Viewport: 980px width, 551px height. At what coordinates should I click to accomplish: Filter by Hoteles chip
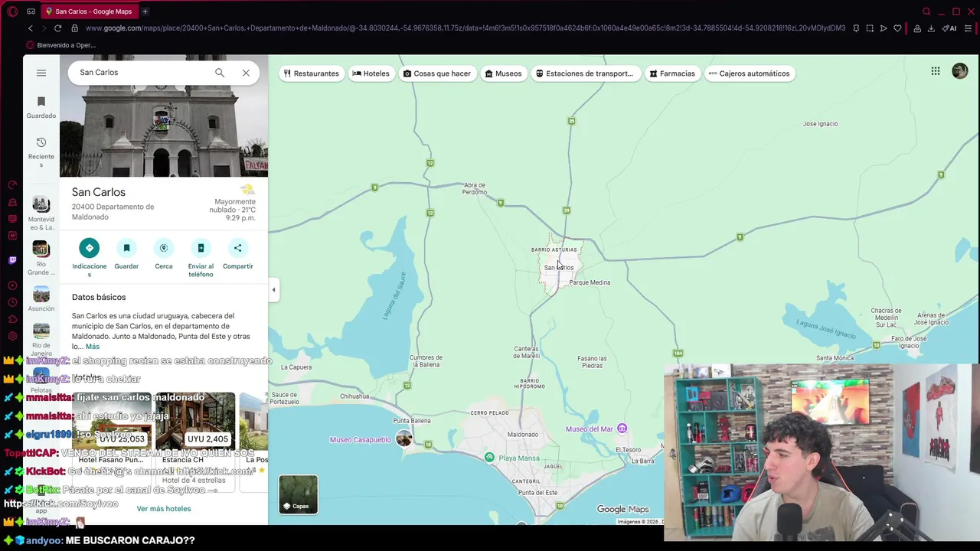click(x=371, y=73)
